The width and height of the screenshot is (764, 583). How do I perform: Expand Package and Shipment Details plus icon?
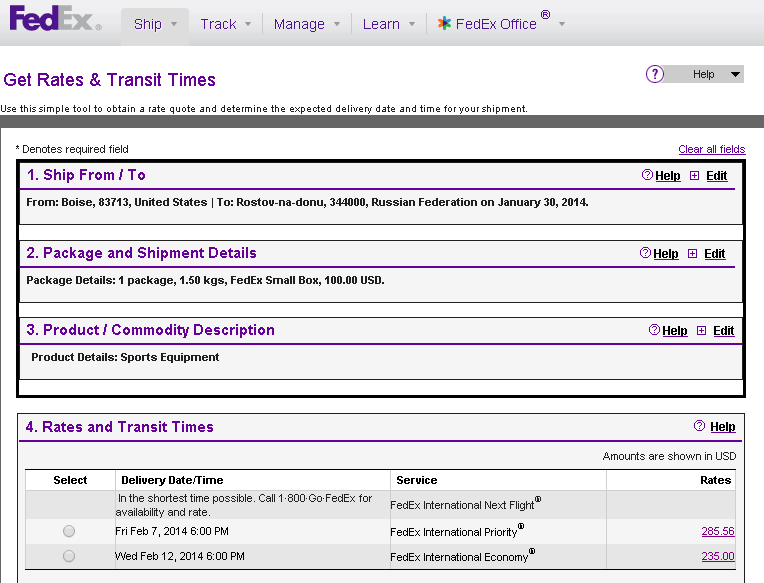[x=692, y=254]
